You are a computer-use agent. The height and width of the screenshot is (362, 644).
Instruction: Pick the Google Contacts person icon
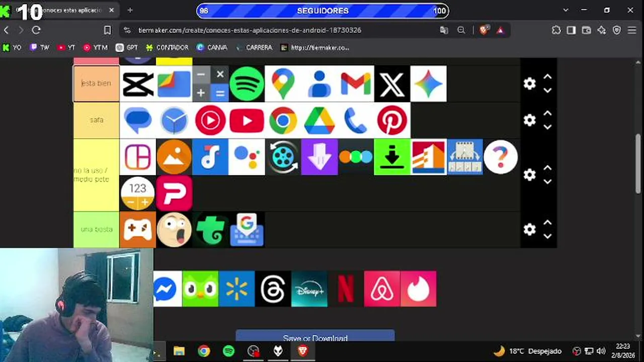319,83
